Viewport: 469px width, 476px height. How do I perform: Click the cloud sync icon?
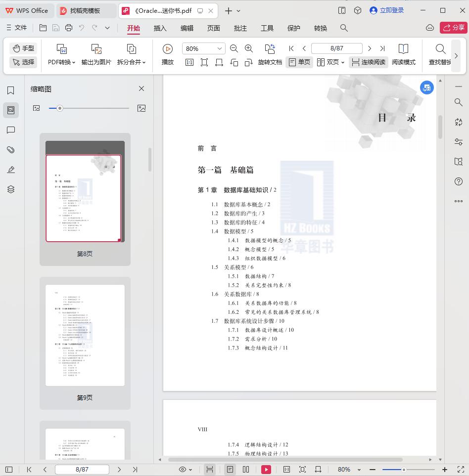430,28
